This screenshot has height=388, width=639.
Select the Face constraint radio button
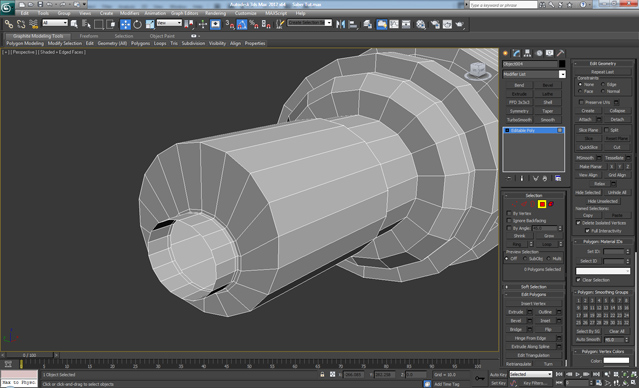580,91
